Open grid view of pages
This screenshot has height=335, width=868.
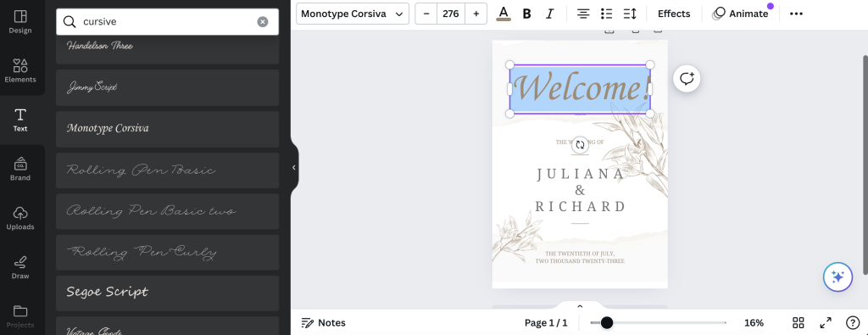798,323
